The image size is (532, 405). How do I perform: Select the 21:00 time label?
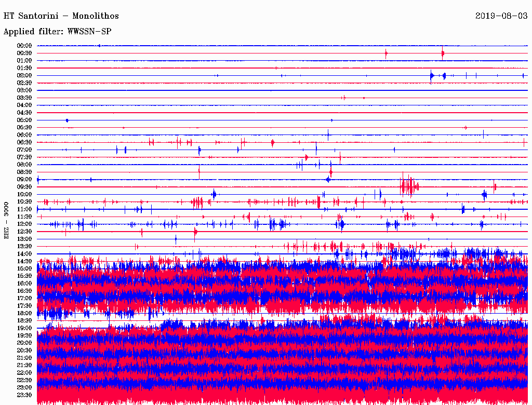24,358
